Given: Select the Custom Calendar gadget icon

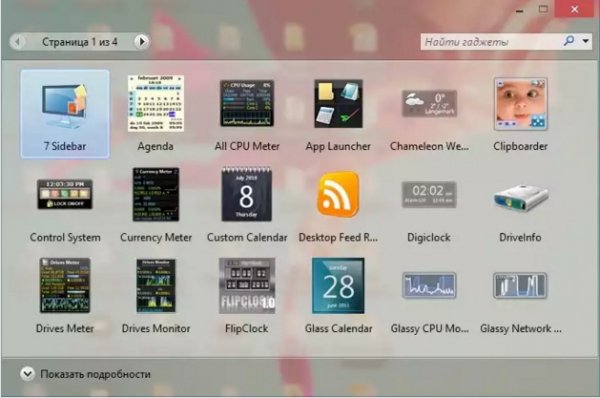Looking at the screenshot, I should [247, 194].
